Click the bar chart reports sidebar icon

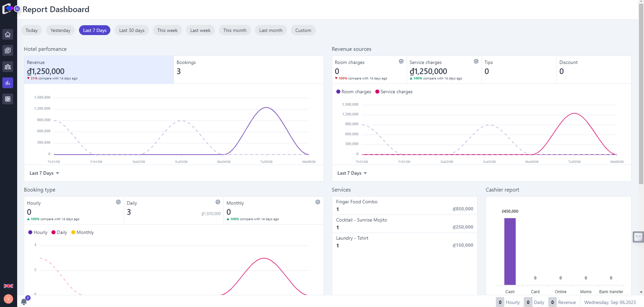click(x=8, y=83)
